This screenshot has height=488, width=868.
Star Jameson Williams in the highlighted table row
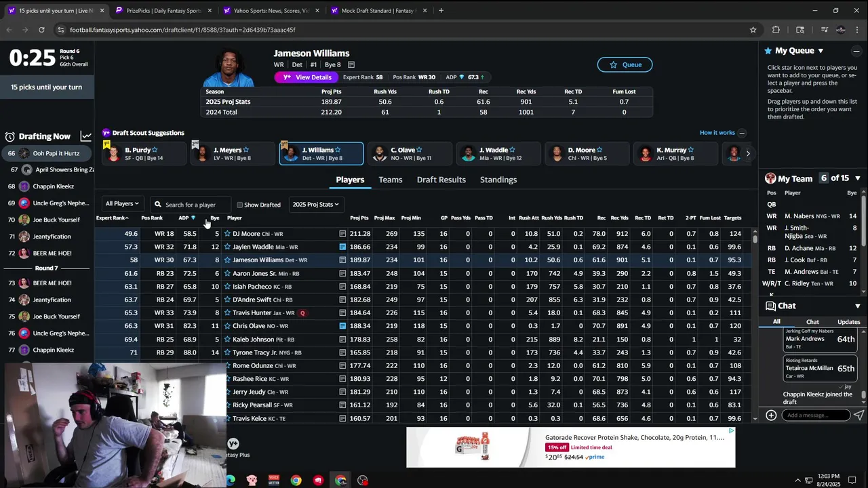227,260
